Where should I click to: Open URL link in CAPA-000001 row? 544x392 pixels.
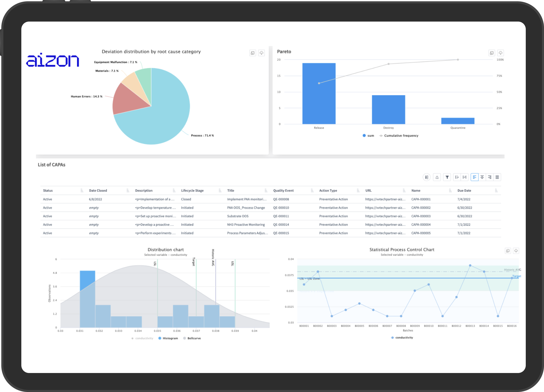[x=385, y=199]
